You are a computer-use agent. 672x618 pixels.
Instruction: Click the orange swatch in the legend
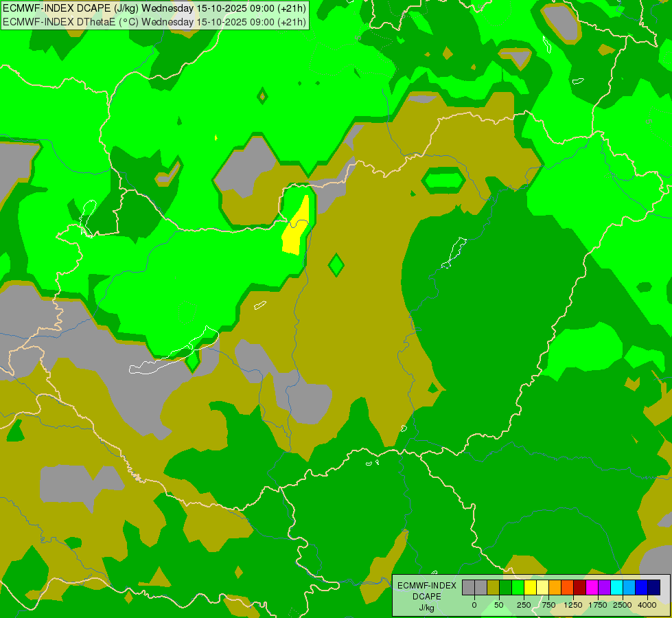(x=555, y=587)
